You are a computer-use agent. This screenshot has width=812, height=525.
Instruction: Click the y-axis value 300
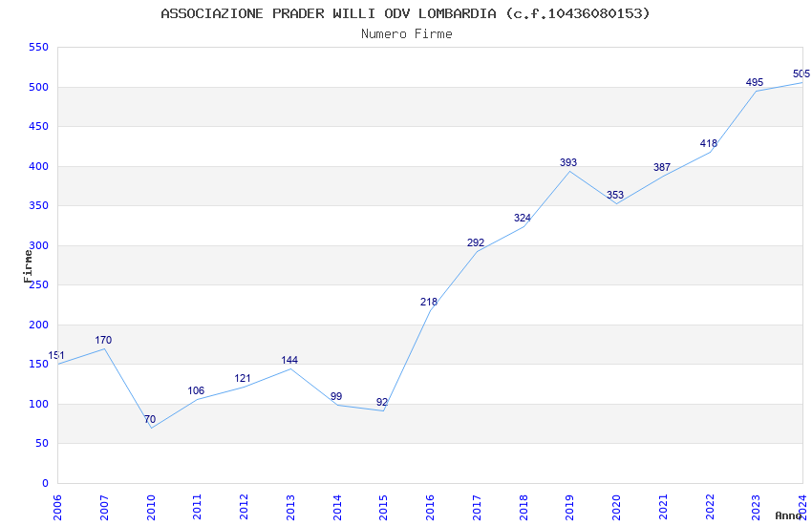click(x=38, y=245)
